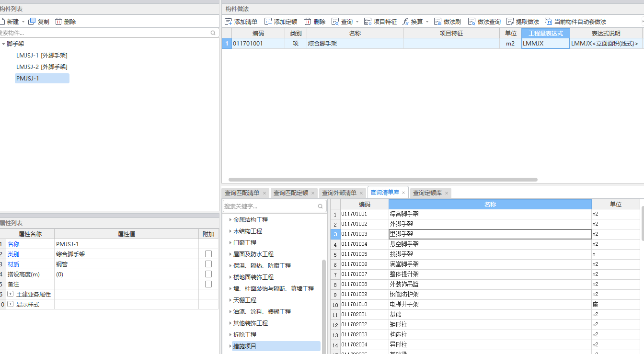Select the 查询清单库 tab
Viewport: 644px width, 354px height.
click(385, 193)
